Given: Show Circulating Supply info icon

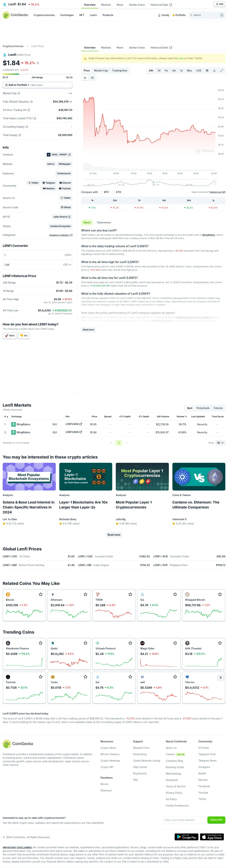Looking at the screenshot, I should click(27, 127).
